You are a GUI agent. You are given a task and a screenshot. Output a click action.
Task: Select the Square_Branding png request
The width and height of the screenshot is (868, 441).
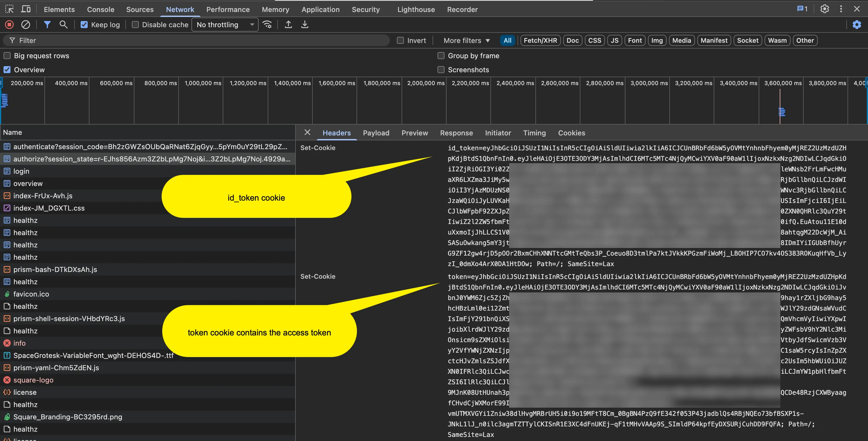pyautogui.click(x=148, y=417)
